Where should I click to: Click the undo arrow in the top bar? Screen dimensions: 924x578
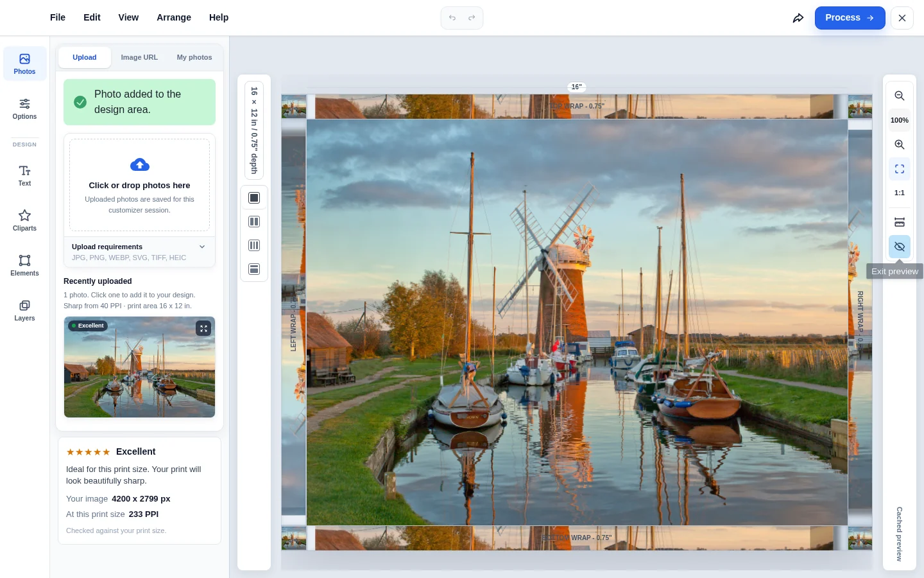452,18
